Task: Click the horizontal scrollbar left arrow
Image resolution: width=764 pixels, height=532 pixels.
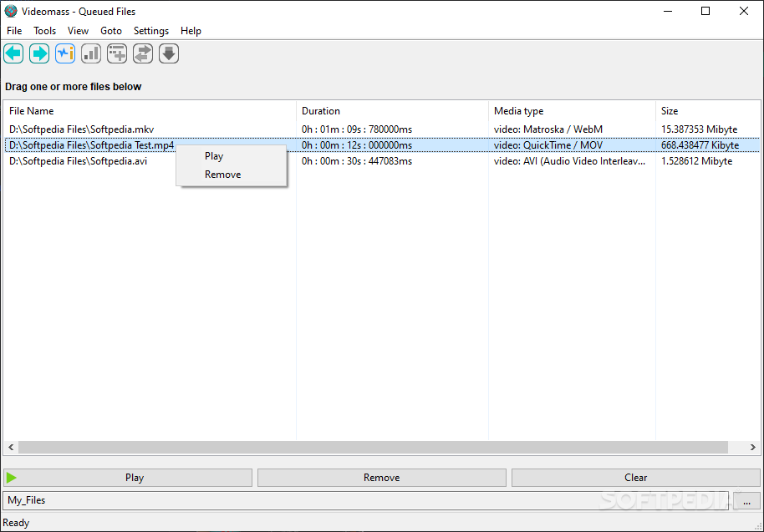Action: (x=11, y=447)
